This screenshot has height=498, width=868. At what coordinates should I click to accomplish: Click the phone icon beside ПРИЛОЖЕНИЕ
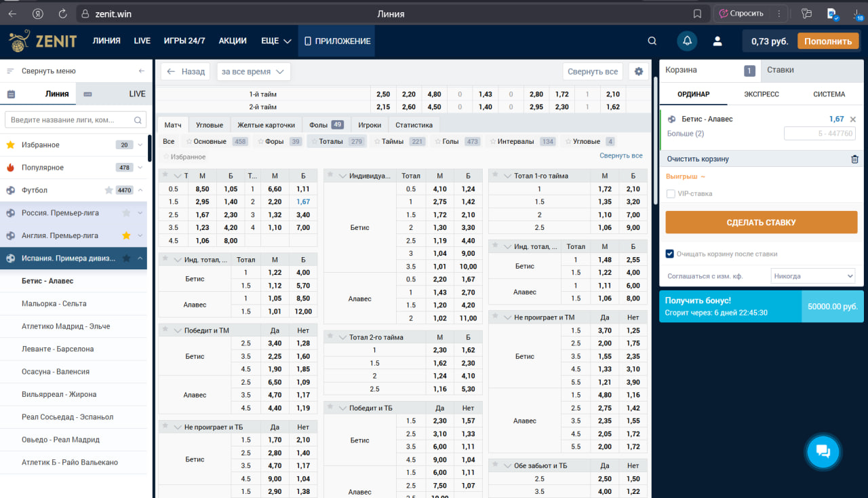point(307,41)
